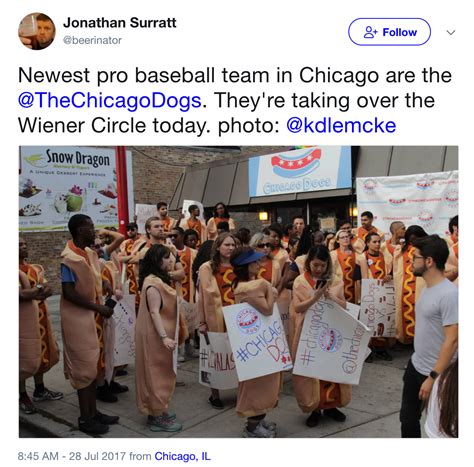Click the Follow button
Screen dimensions: 474x467
tap(389, 32)
